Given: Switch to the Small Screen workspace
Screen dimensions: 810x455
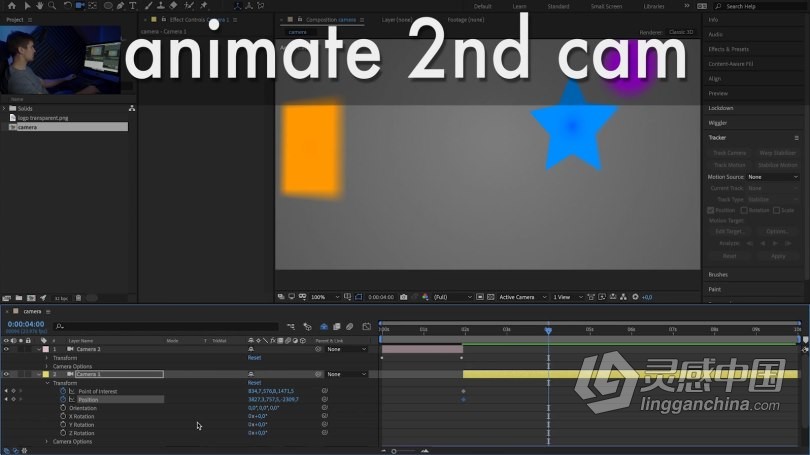Looking at the screenshot, I should (608, 6).
